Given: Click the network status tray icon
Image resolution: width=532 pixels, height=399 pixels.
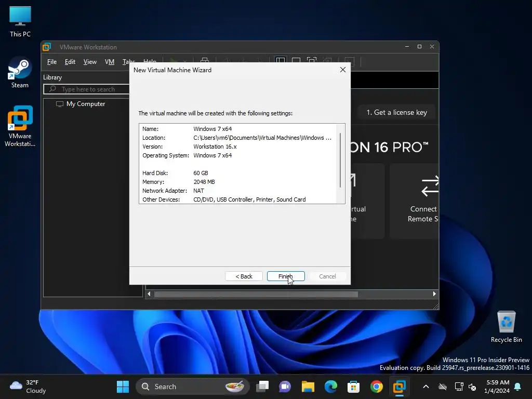Looking at the screenshot, I should pos(459,387).
